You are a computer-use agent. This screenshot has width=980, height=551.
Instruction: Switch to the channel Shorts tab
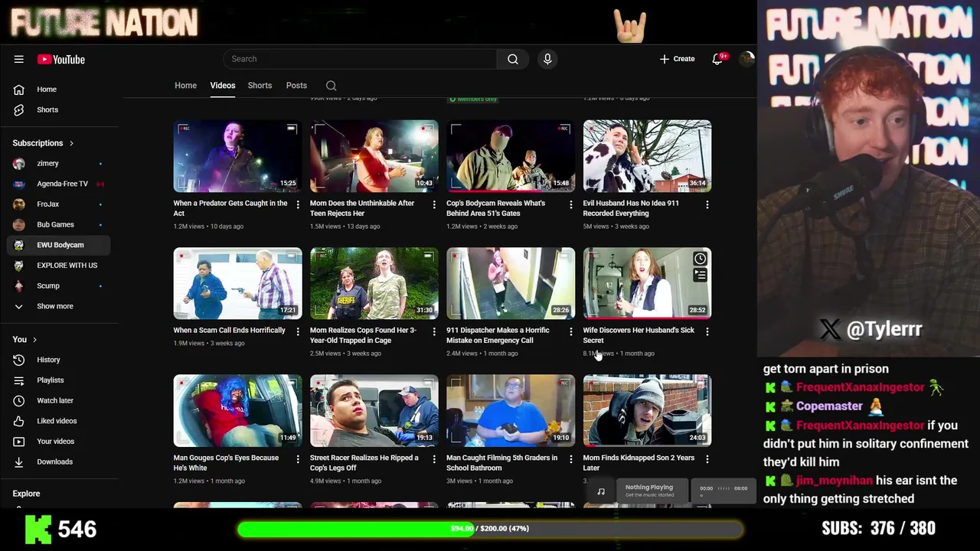coord(260,86)
